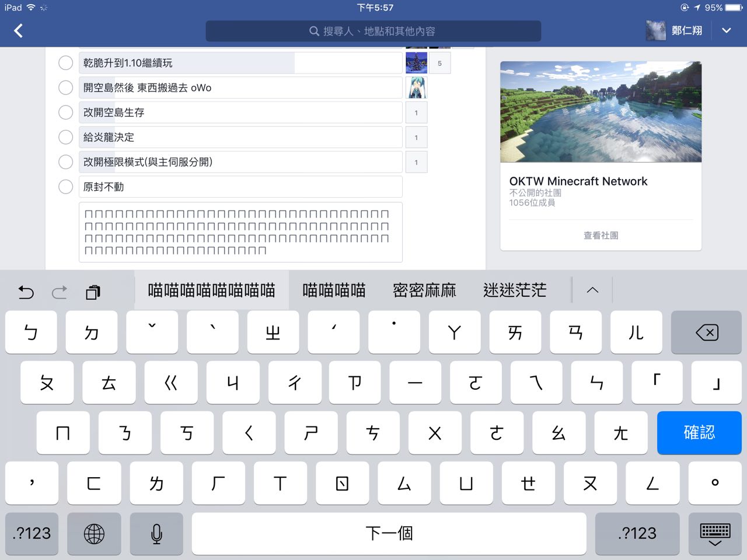Viewport: 747px width, 560px height.
Task: Tap the redo arrow on keyboard toolbar
Action: (x=60, y=292)
